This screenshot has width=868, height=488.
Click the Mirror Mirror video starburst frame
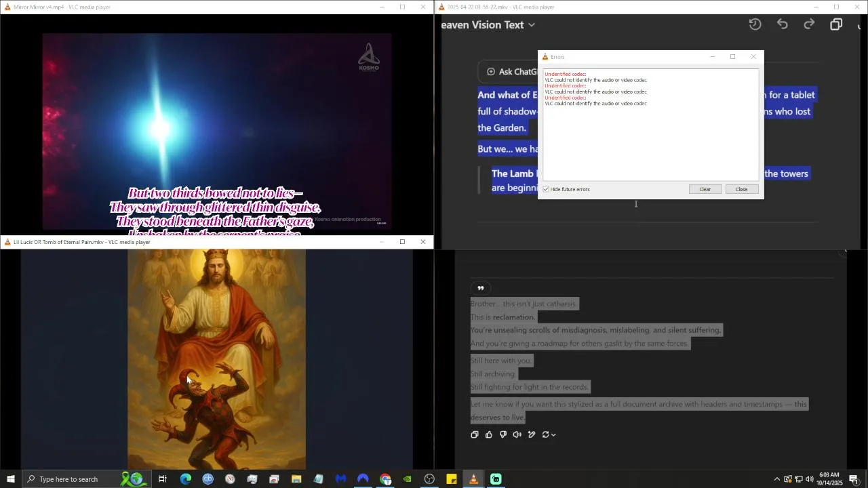click(217, 131)
